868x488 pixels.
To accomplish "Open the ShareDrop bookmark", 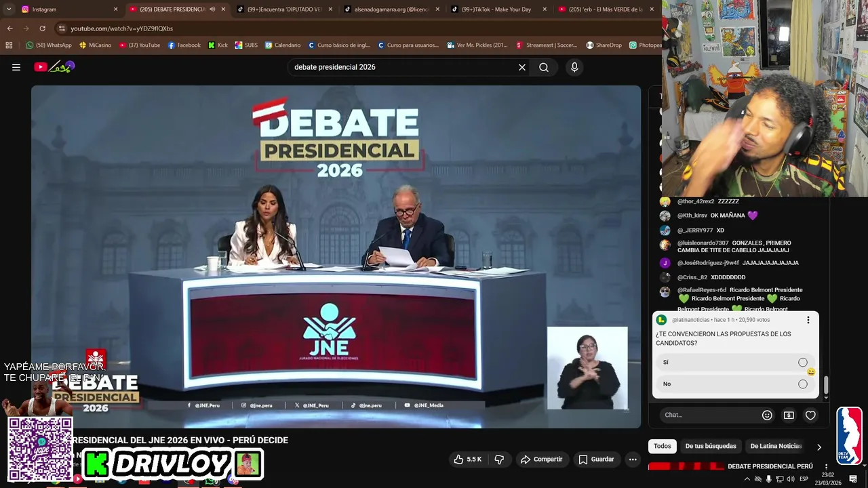I will (x=604, y=45).
